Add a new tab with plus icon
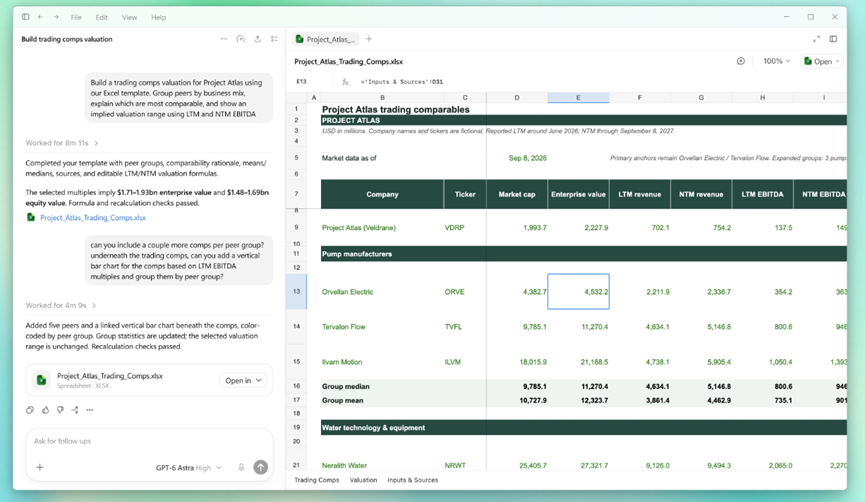The height and width of the screenshot is (502, 865). click(369, 39)
